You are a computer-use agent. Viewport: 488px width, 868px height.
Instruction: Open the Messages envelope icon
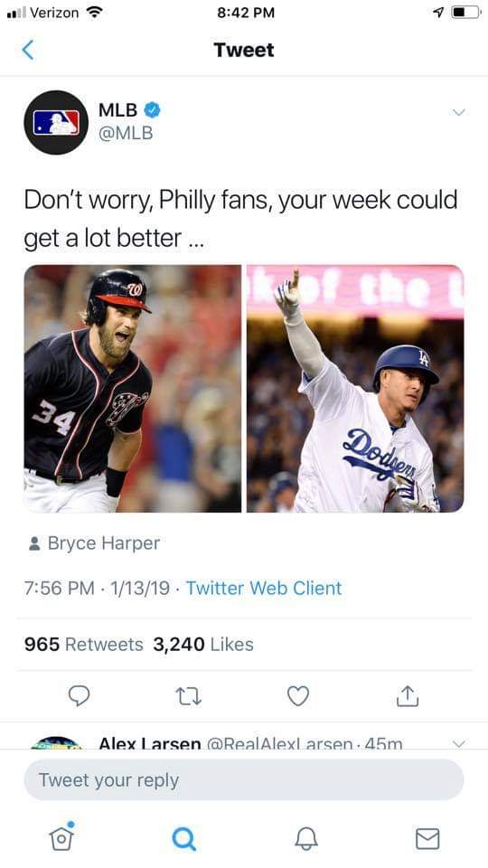[x=427, y=839]
